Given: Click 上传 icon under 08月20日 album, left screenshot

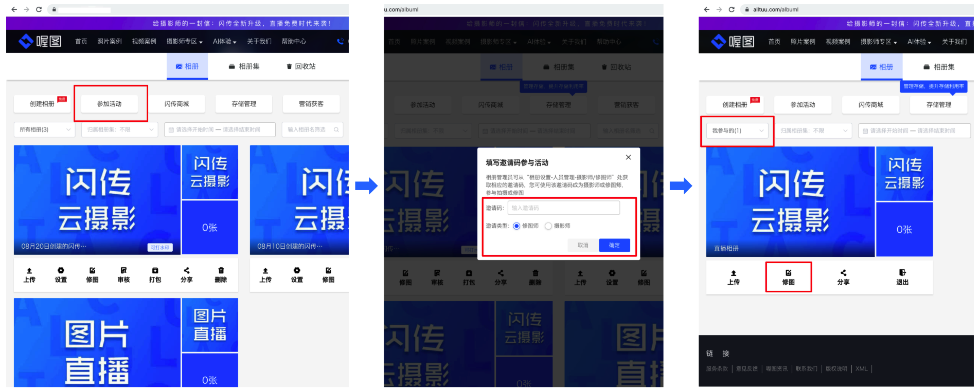Looking at the screenshot, I should 29,271.
